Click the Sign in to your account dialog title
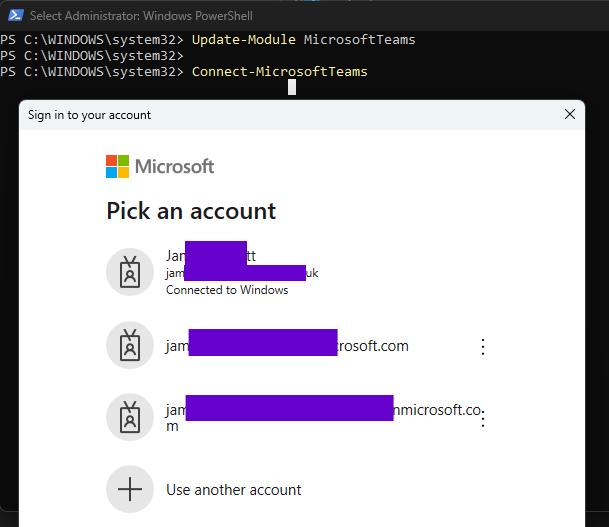Viewport: 609px width, 527px height. [89, 115]
